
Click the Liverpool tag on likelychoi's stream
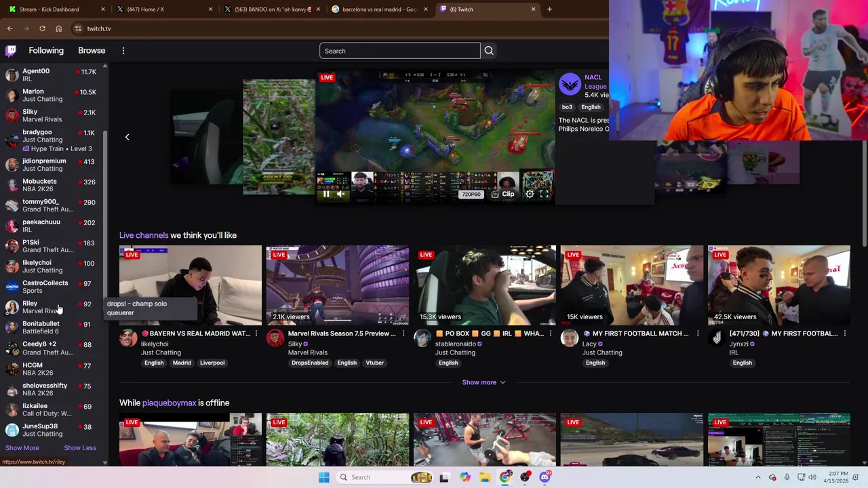click(212, 363)
